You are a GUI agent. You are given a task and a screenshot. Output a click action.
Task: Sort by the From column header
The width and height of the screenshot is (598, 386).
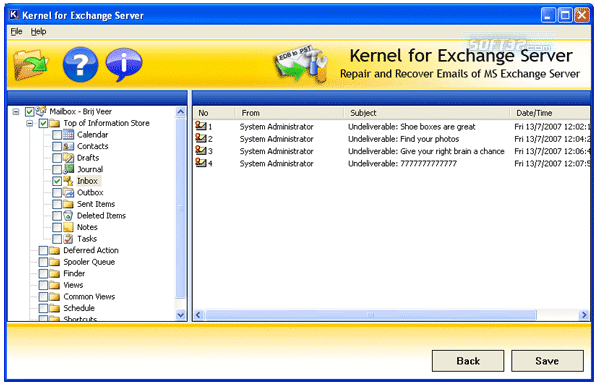click(289, 113)
